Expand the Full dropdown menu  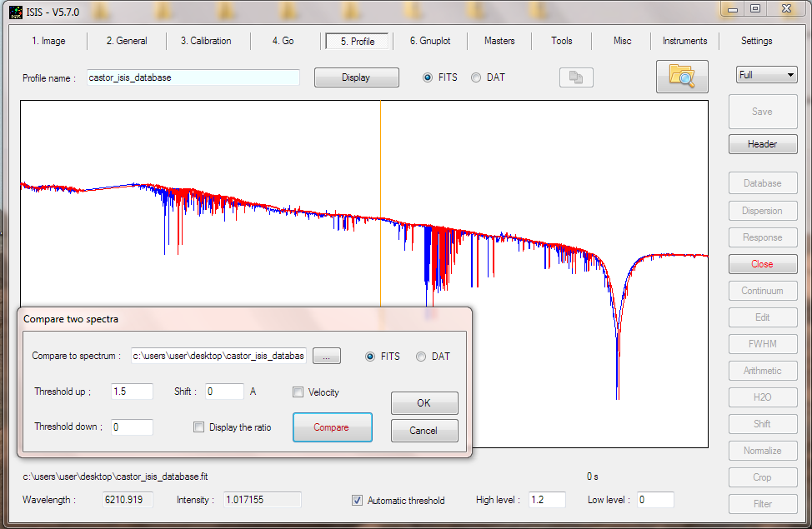click(x=766, y=75)
